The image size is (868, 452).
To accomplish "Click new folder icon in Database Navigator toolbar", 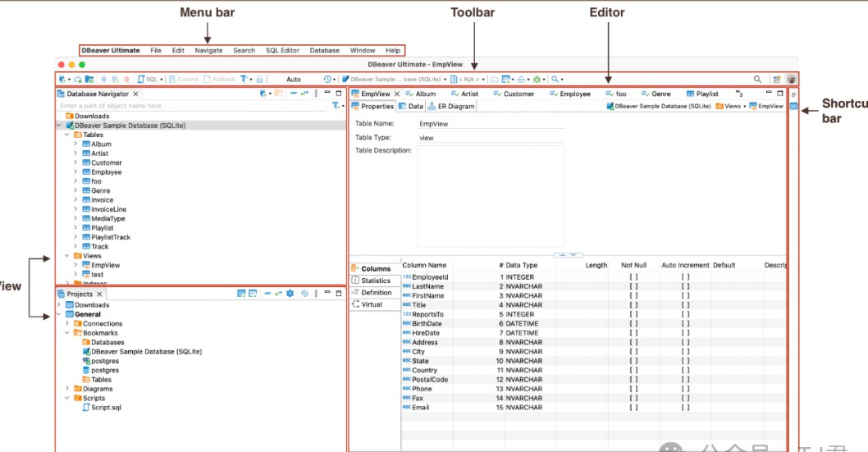I will (278, 94).
